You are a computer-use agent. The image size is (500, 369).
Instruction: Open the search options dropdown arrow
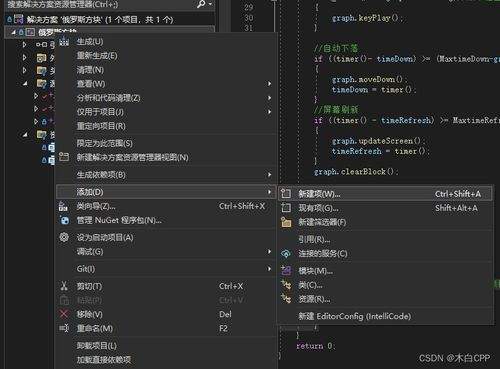210,4
